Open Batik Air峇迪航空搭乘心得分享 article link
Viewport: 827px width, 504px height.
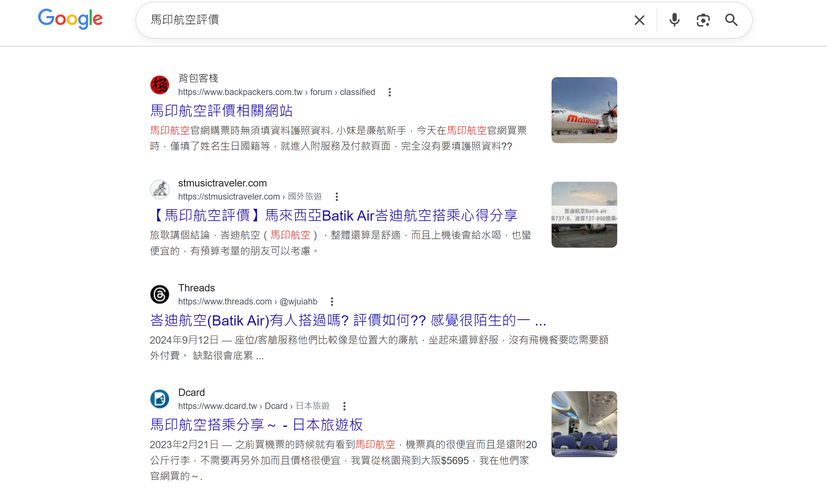[x=334, y=215]
